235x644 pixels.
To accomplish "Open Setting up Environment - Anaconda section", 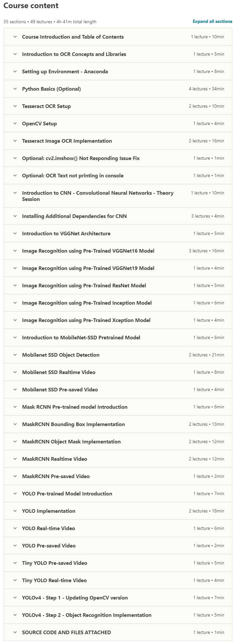I will tap(118, 71).
